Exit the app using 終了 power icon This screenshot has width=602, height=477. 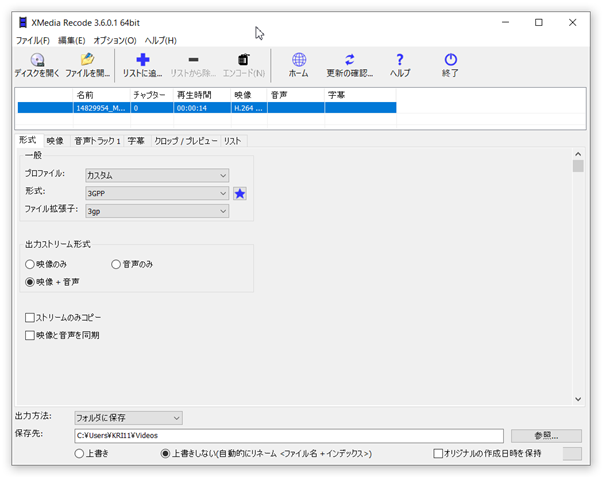point(450,65)
